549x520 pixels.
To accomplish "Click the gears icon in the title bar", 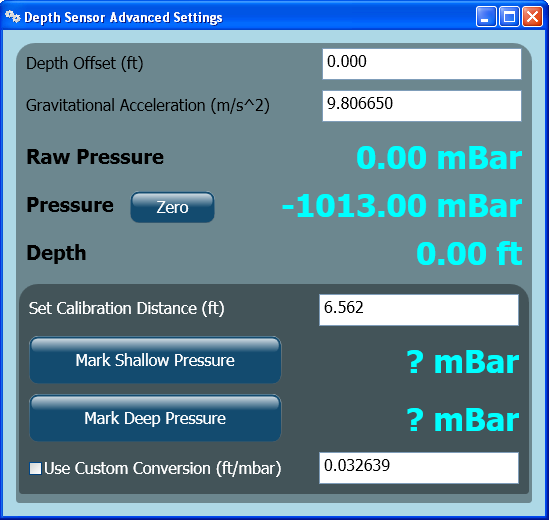I will (x=13, y=16).
